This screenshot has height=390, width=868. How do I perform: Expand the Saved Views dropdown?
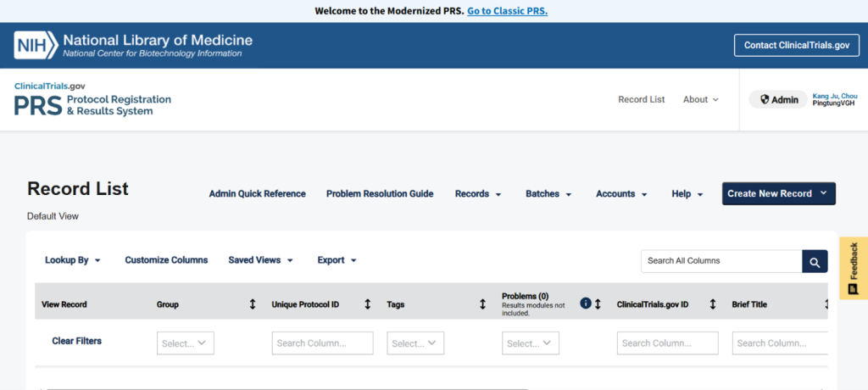[260, 259]
